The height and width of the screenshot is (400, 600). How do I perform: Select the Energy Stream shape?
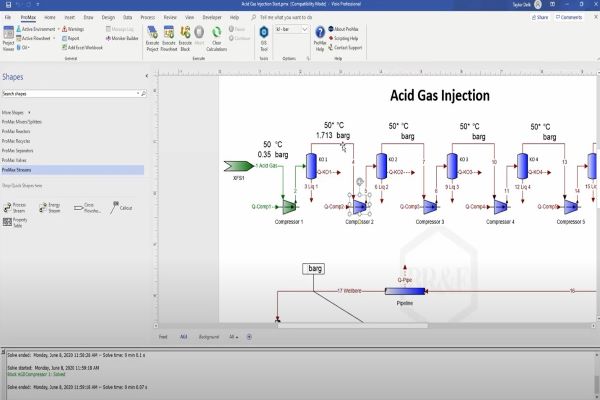point(50,208)
